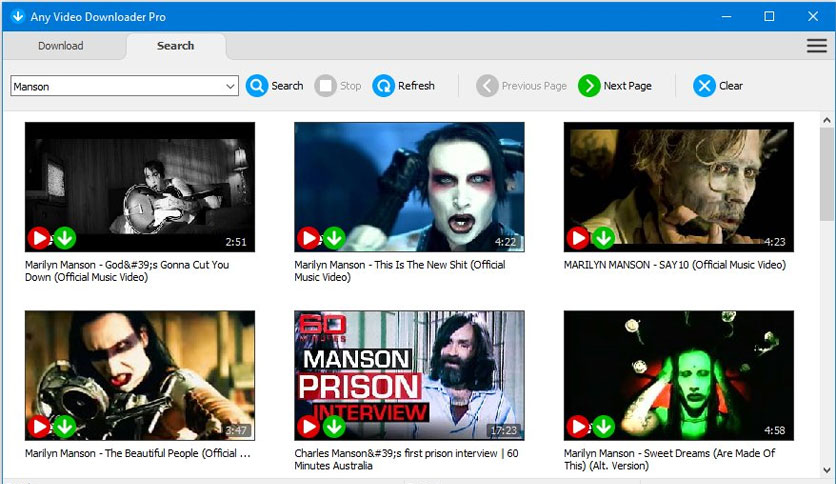The height and width of the screenshot is (484, 836).
Task: Download the SAY10 music video
Action: click(603, 238)
